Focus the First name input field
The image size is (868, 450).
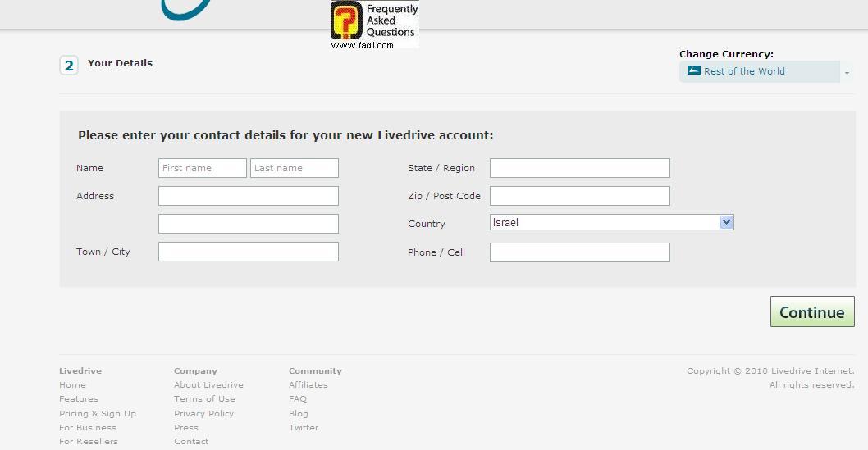point(202,168)
